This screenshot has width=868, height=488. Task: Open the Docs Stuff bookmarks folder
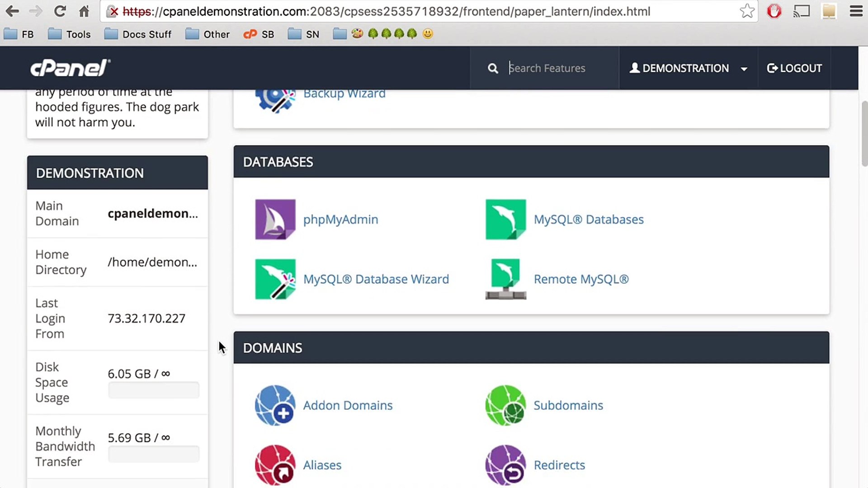pos(138,34)
